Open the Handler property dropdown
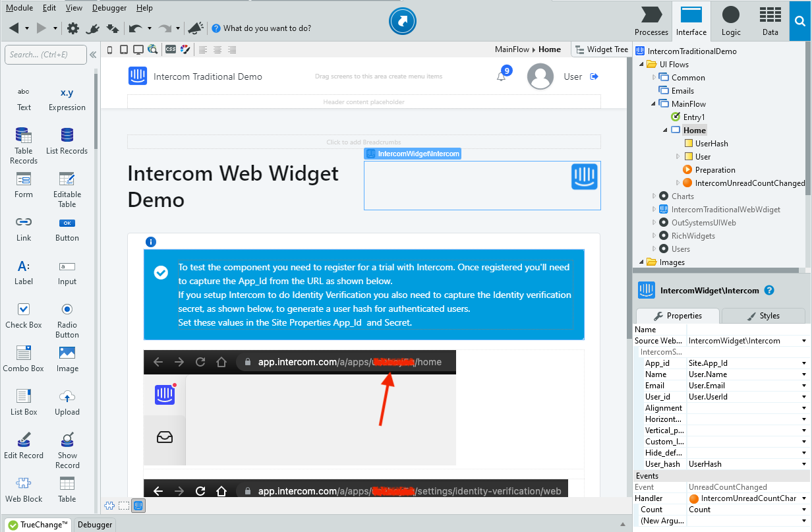Screen dimensions: 812x532 pos(805,498)
